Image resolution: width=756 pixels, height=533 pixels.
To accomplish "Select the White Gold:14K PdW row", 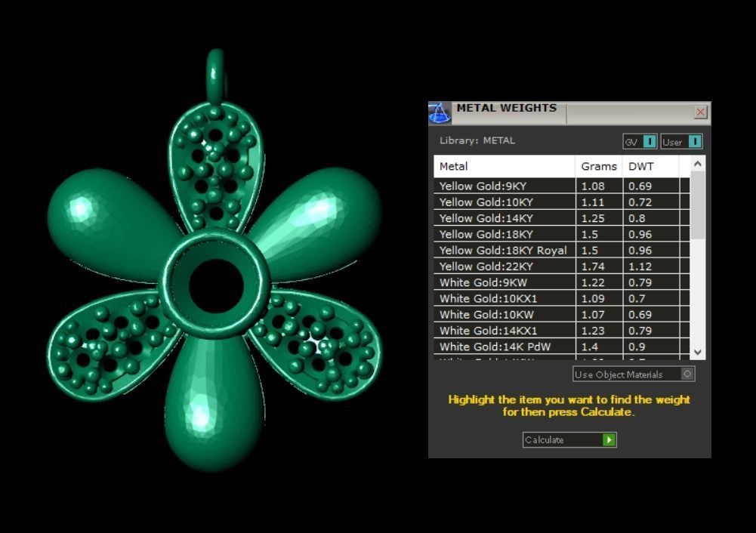I will pos(562,347).
